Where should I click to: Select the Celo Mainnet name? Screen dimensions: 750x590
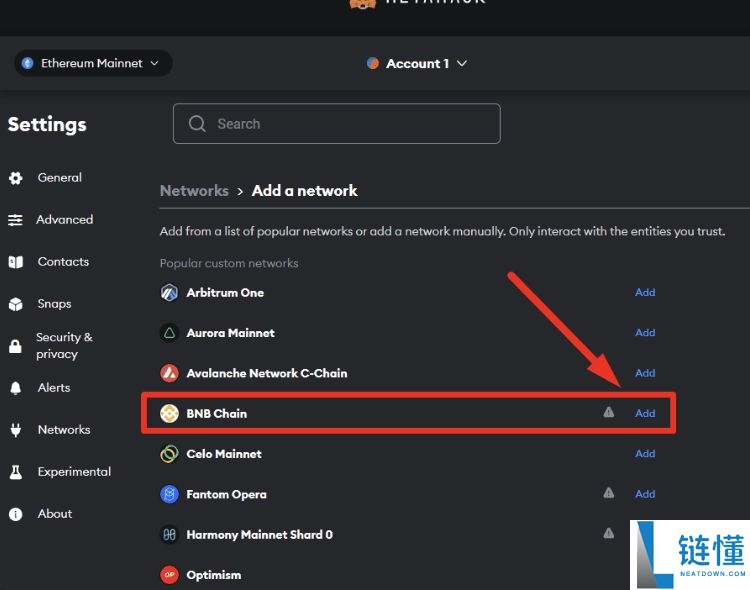pos(224,454)
